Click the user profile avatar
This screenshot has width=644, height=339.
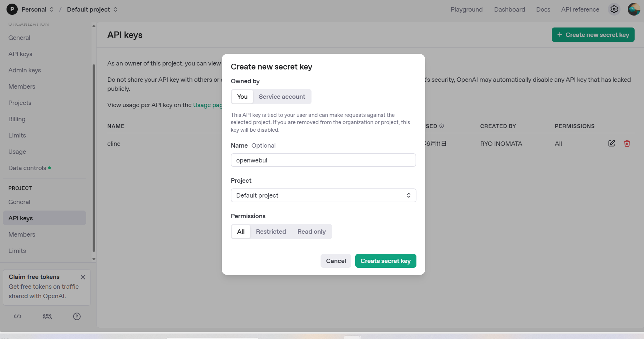pos(634,9)
